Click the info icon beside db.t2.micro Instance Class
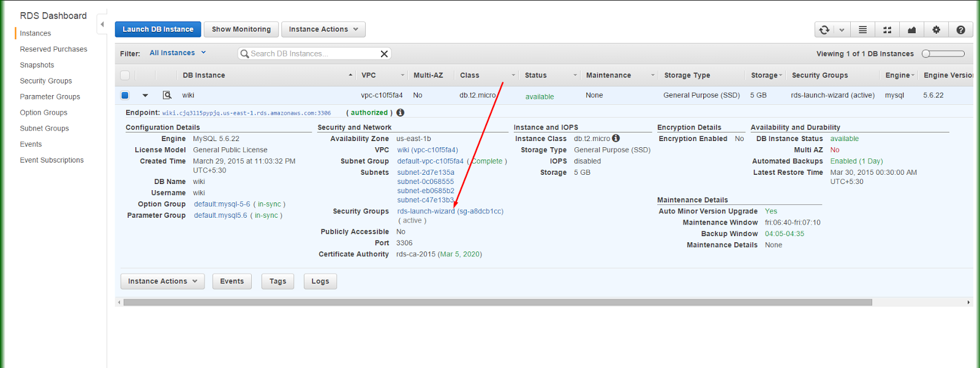Viewport: 980px width, 368px height. (x=616, y=139)
